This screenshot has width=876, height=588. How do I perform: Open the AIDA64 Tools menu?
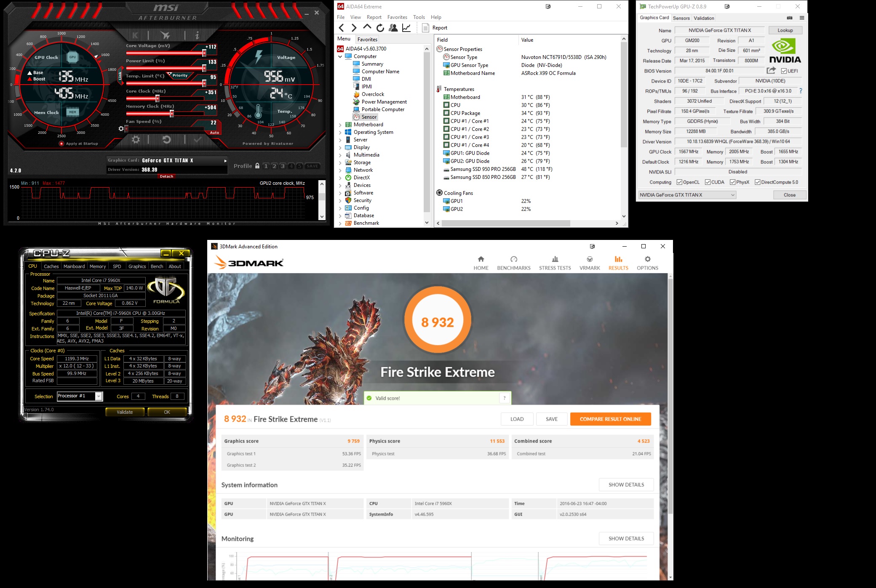[x=419, y=17]
